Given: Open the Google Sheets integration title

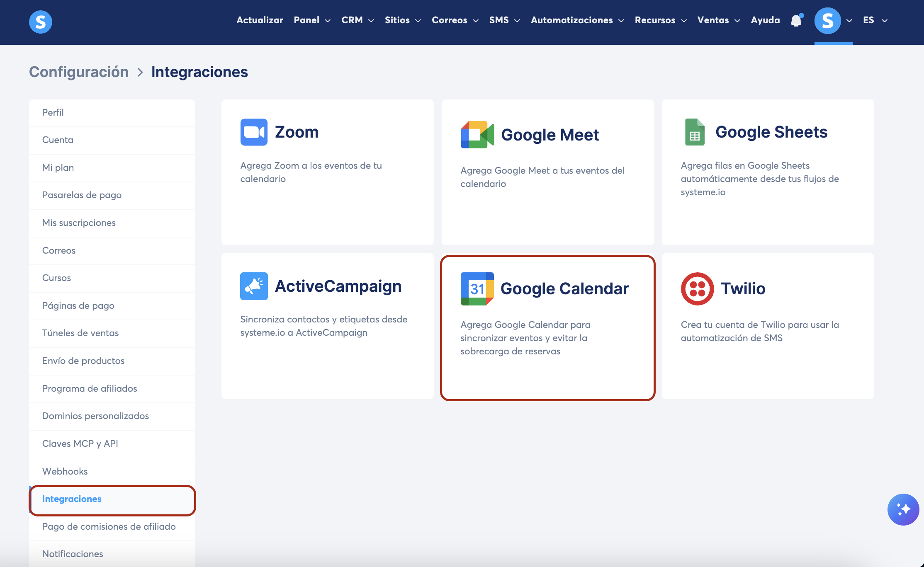Looking at the screenshot, I should [771, 132].
